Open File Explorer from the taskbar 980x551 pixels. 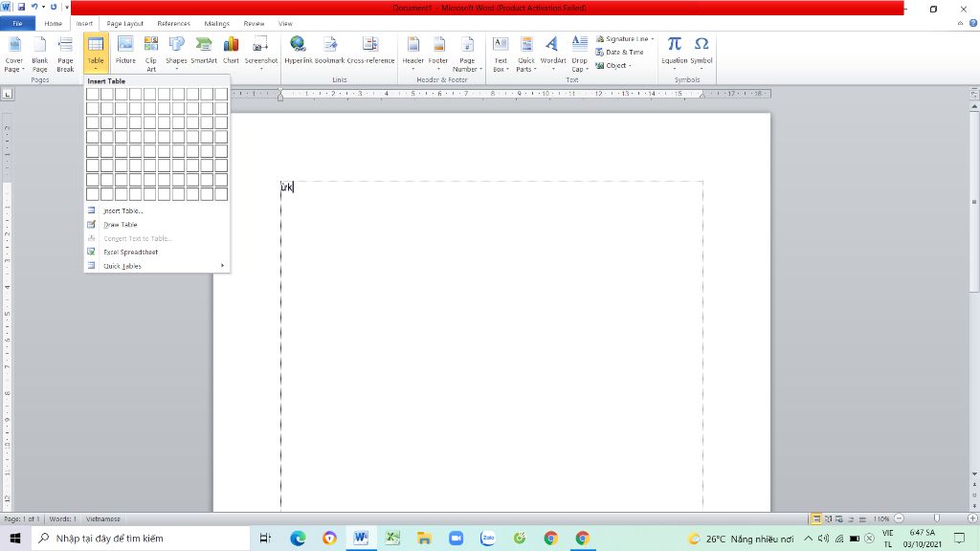(x=424, y=538)
